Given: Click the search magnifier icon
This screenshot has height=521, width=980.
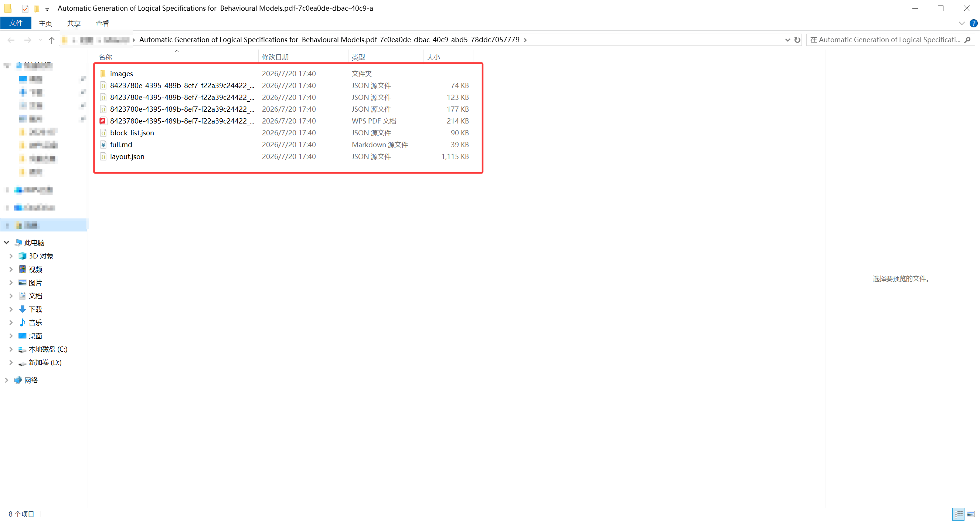Looking at the screenshot, I should click(967, 40).
